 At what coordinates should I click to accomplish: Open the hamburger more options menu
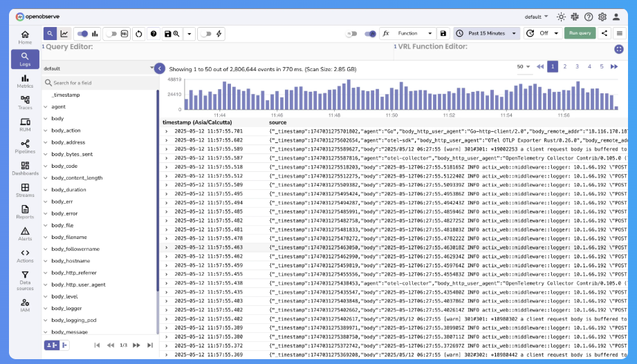point(620,33)
